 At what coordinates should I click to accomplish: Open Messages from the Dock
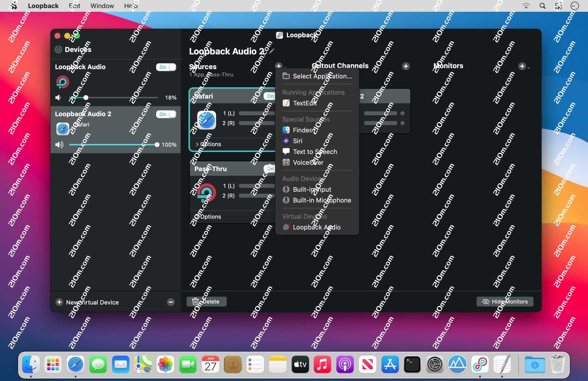pyautogui.click(x=98, y=364)
